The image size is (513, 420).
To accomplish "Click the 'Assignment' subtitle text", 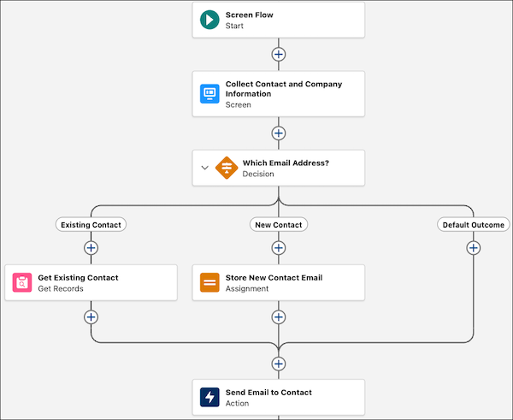I will tap(247, 289).
